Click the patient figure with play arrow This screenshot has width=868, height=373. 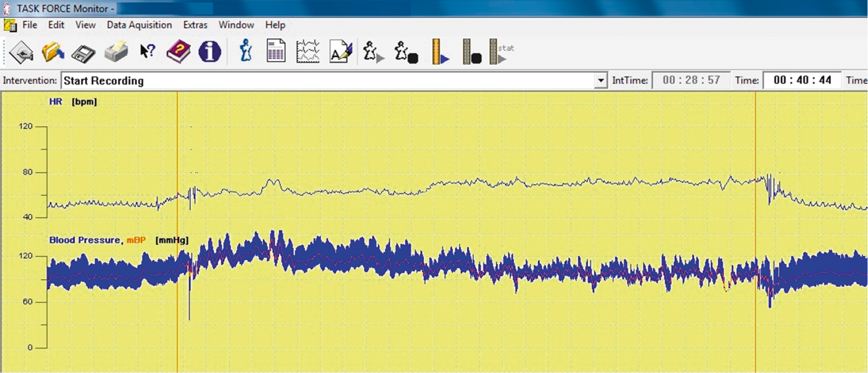(x=373, y=51)
